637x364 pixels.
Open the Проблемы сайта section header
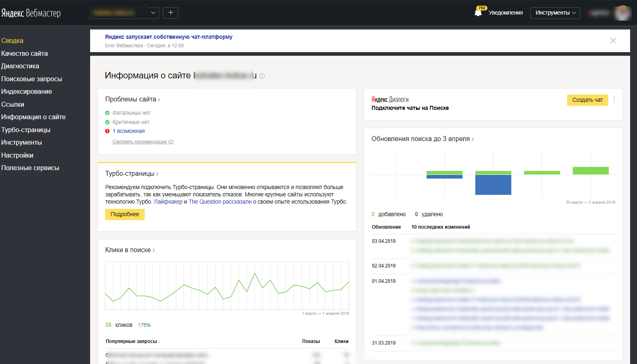tap(133, 99)
